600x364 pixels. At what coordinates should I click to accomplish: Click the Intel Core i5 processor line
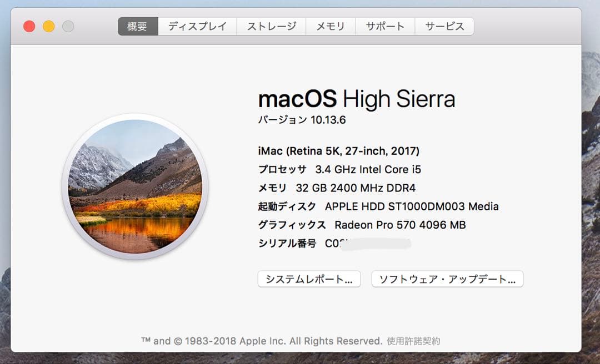click(x=339, y=169)
